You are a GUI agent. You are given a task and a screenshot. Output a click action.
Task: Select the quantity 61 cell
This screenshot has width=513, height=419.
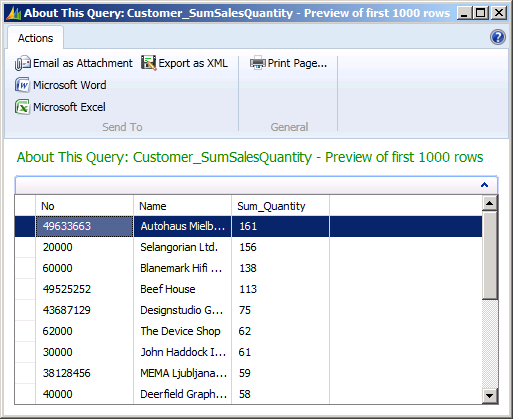pos(280,352)
